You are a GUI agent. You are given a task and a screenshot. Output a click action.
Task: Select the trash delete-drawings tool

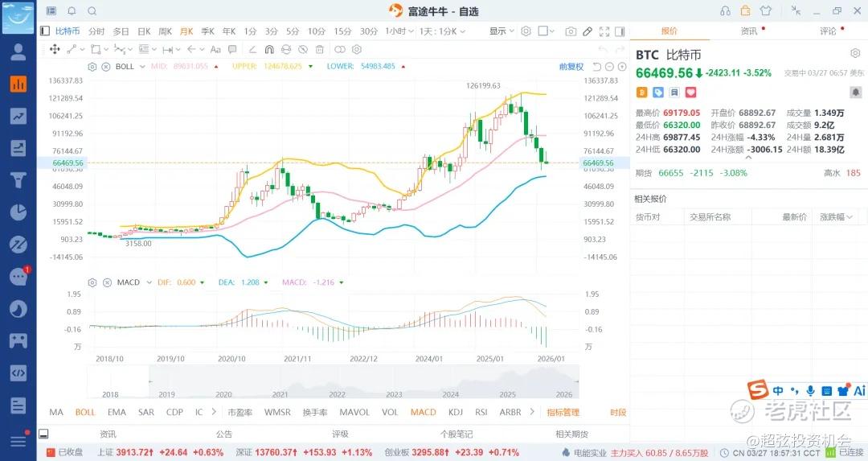coord(319,49)
